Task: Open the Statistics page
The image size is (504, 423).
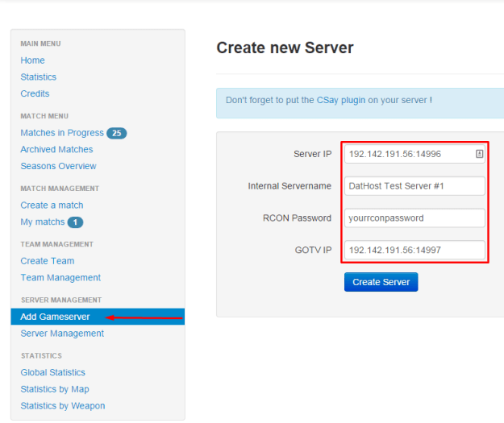Action: pyautogui.click(x=39, y=77)
